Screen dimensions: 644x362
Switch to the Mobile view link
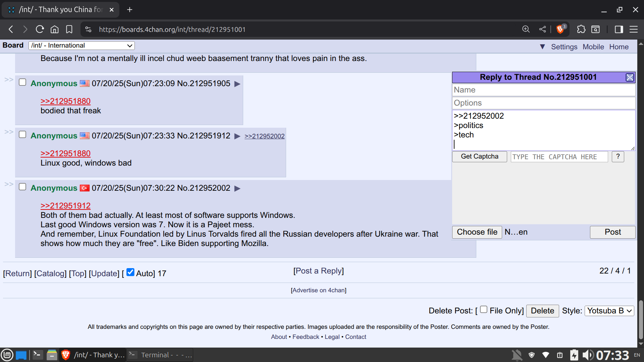click(593, 47)
